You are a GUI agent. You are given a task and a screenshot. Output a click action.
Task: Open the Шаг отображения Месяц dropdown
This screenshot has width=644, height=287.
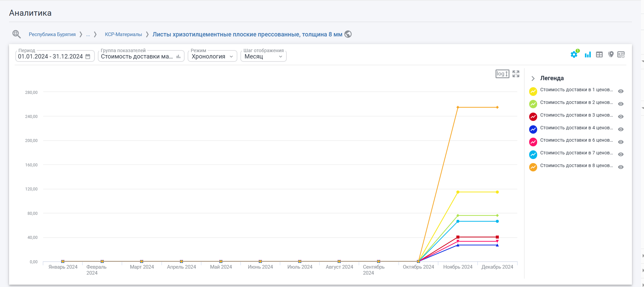tap(263, 56)
